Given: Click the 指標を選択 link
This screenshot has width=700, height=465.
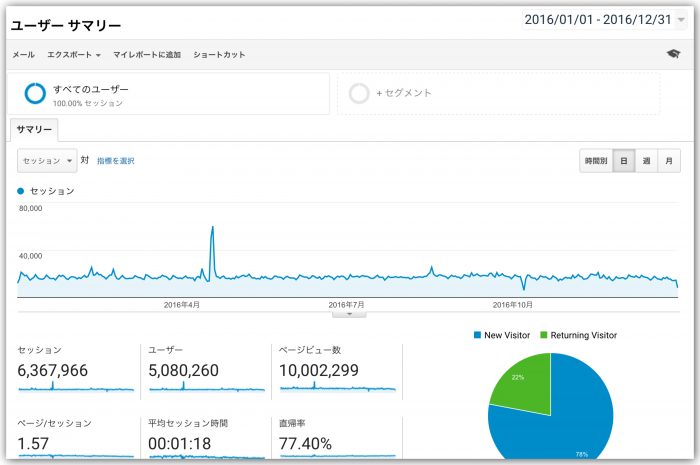Looking at the screenshot, I should [116, 160].
